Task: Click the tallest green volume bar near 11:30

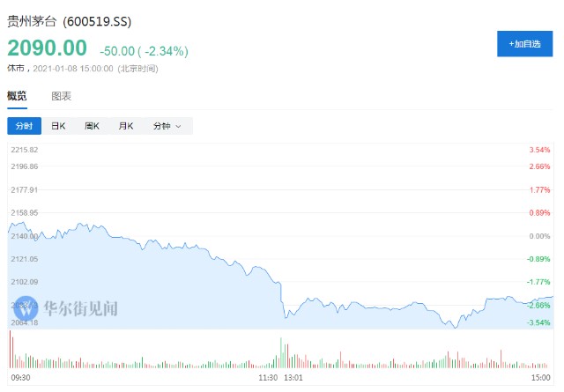Action: click(281, 352)
